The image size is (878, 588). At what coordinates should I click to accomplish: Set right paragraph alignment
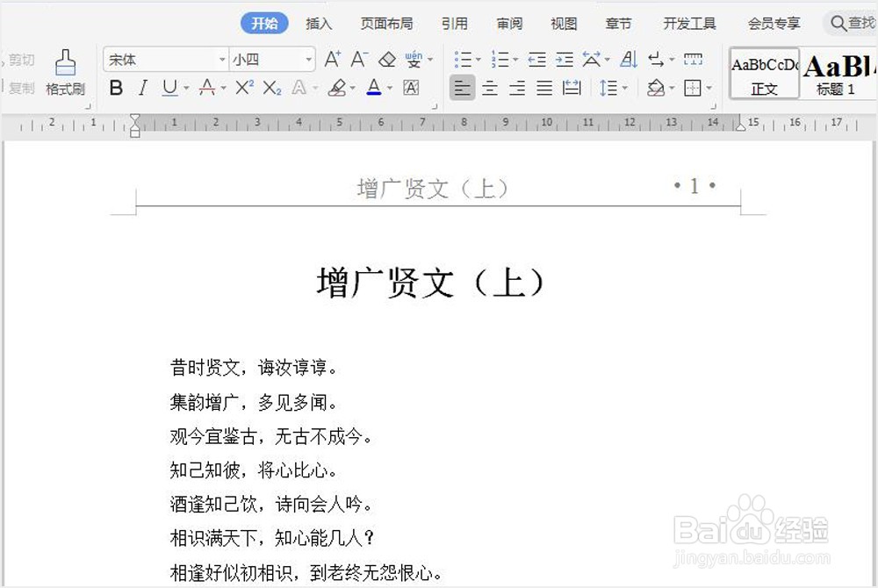(x=517, y=88)
